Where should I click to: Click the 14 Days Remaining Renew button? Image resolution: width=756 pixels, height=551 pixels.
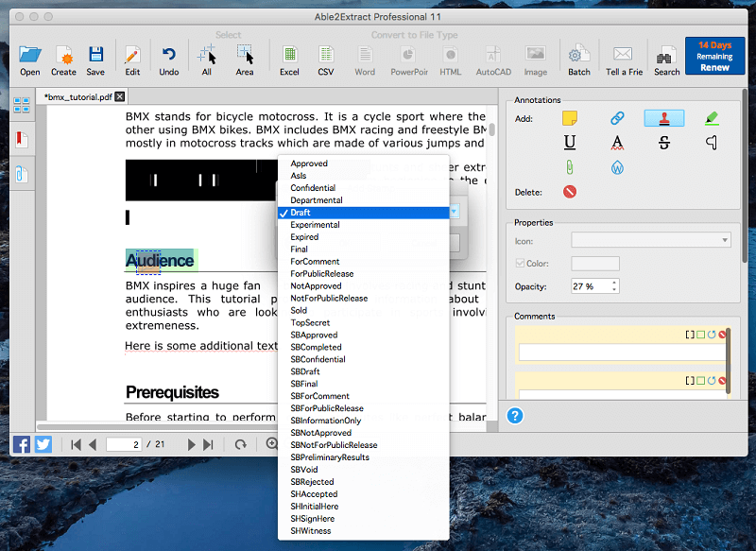point(714,56)
